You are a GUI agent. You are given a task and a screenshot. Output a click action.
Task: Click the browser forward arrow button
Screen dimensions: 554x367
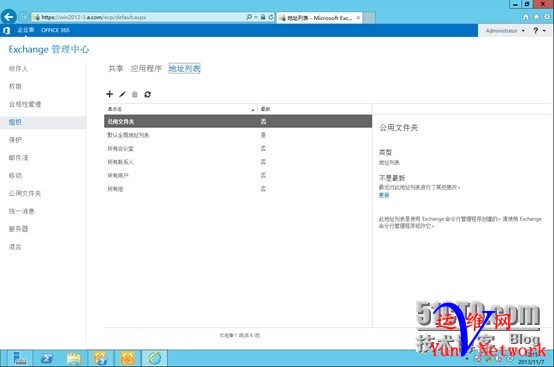click(24, 17)
